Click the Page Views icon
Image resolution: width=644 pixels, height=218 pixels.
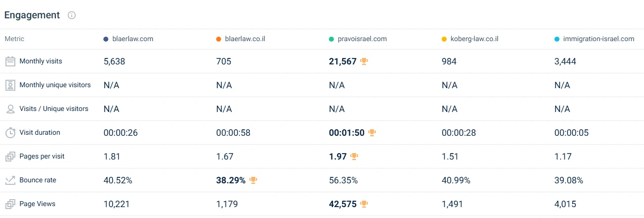pos(10,204)
